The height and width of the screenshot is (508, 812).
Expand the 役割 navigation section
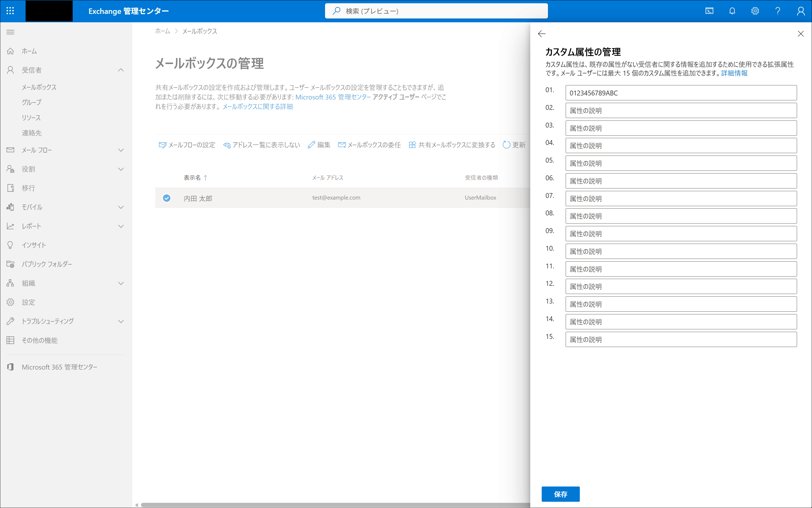pos(121,169)
